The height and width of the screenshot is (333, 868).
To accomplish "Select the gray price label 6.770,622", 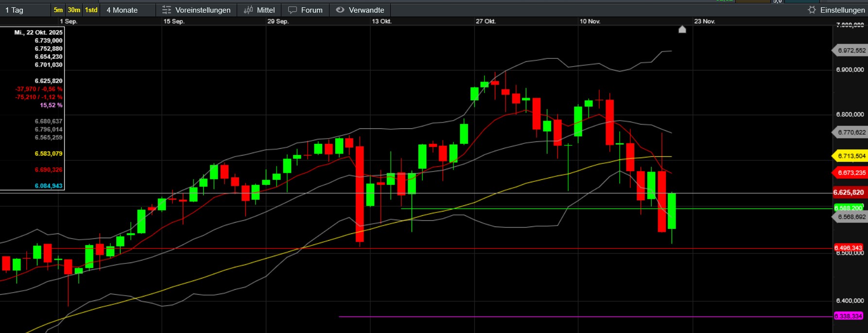I will pos(851,132).
